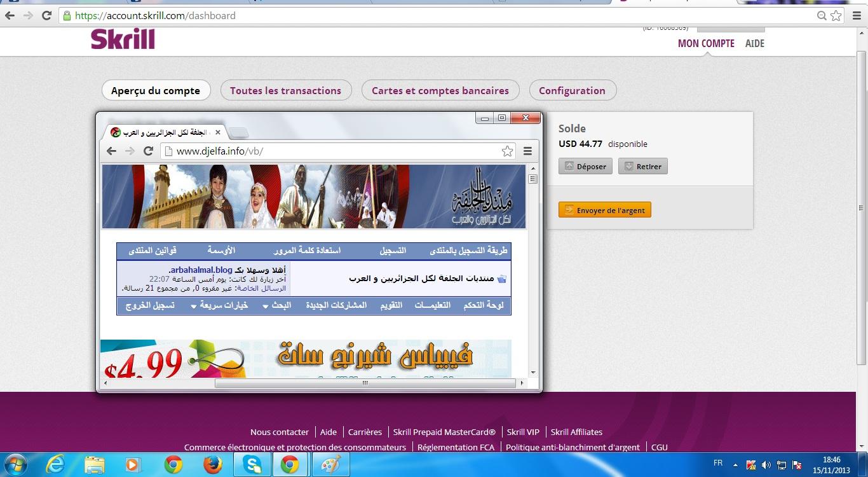Click the forum header banner image

click(314, 197)
